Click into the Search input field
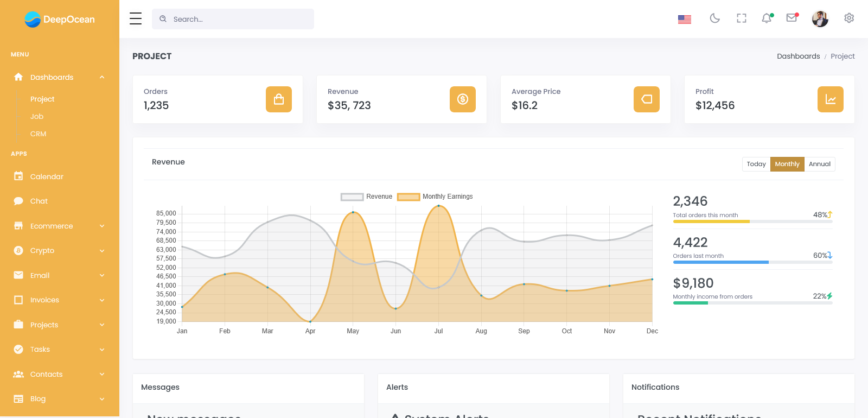868x418 pixels. [x=239, y=19]
